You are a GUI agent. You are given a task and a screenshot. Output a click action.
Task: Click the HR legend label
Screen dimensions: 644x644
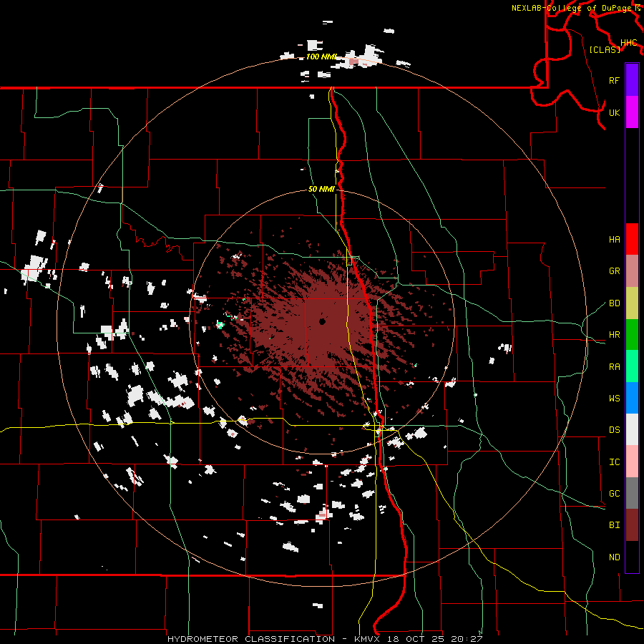tap(614, 335)
